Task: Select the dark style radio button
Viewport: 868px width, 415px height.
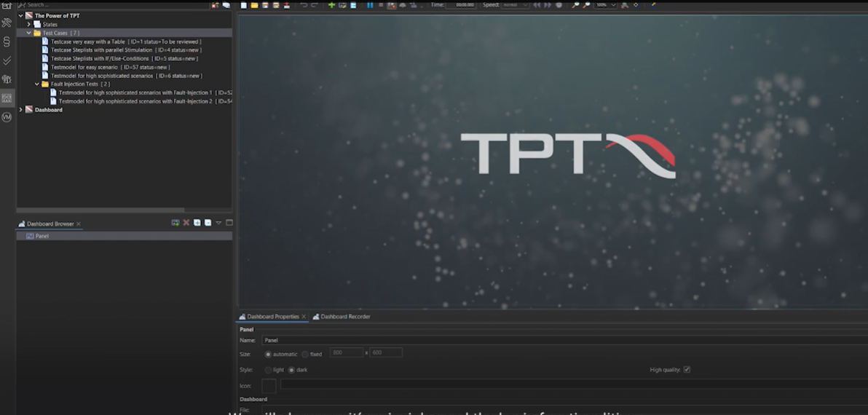Action: pos(292,370)
